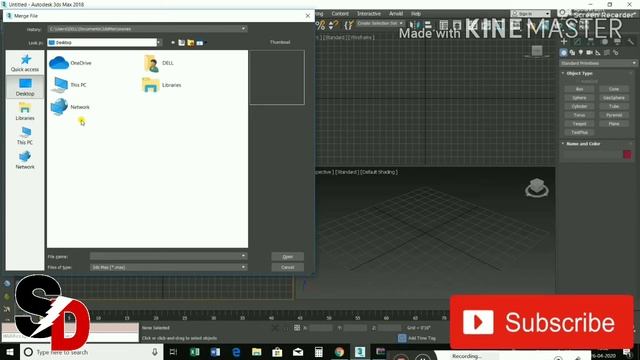Open the Look in Desktop dropdown
Screen dimensions: 640x360
coord(159,42)
